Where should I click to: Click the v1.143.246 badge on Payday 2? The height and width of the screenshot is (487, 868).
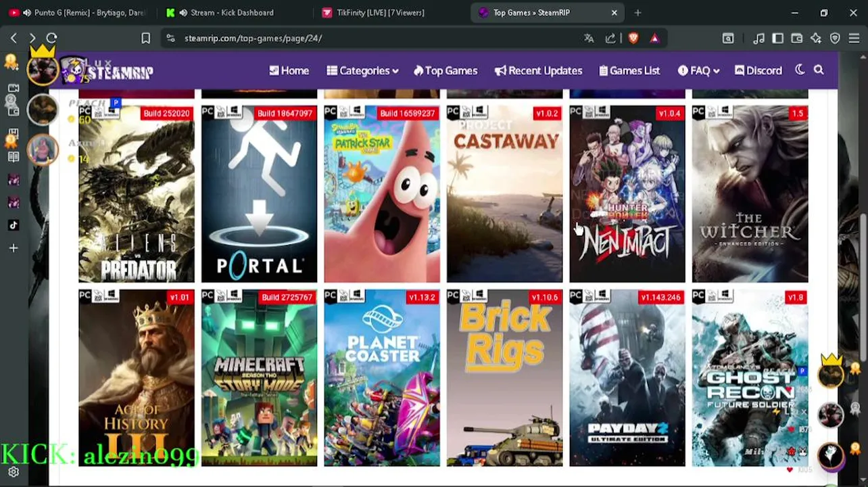point(660,298)
